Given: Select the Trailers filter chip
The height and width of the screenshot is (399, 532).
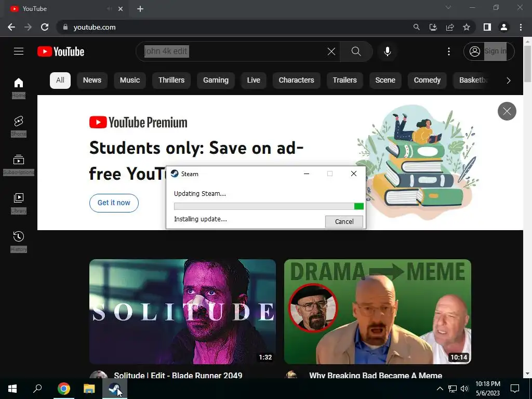Looking at the screenshot, I should [345, 81].
